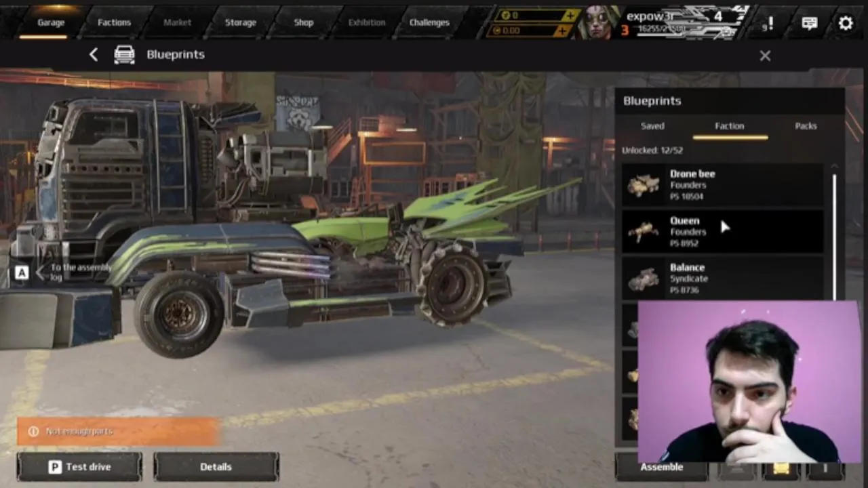
Task: Open the Factions tab
Action: pos(114,22)
